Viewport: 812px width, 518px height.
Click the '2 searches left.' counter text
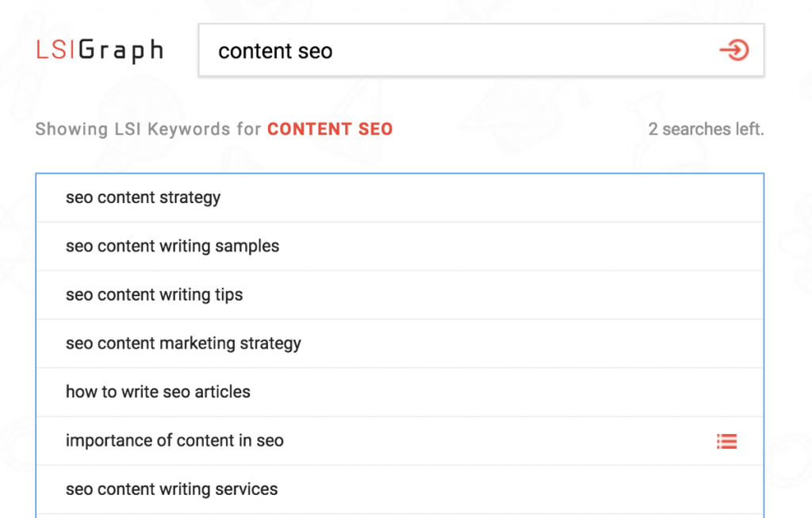click(x=706, y=129)
